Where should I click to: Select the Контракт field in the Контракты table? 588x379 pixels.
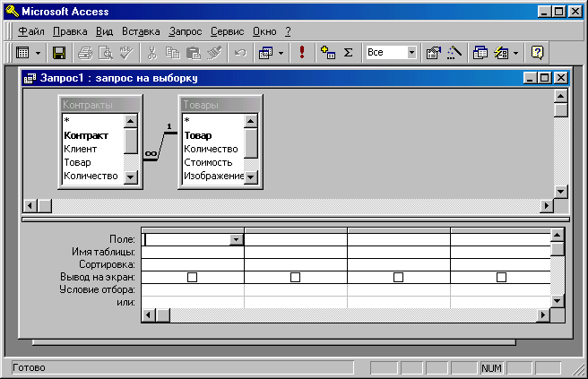coord(86,135)
